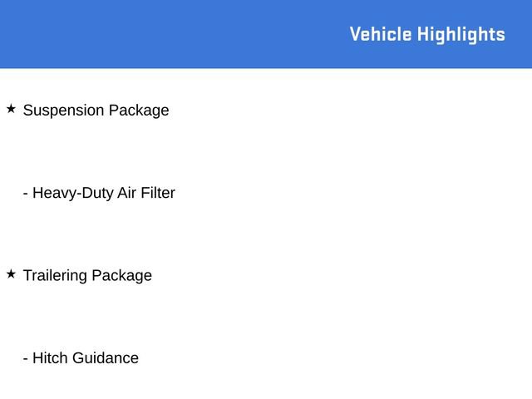Click the word "Filter" in the sub-item
Viewport: 532px width, 399px height.
coord(157,193)
